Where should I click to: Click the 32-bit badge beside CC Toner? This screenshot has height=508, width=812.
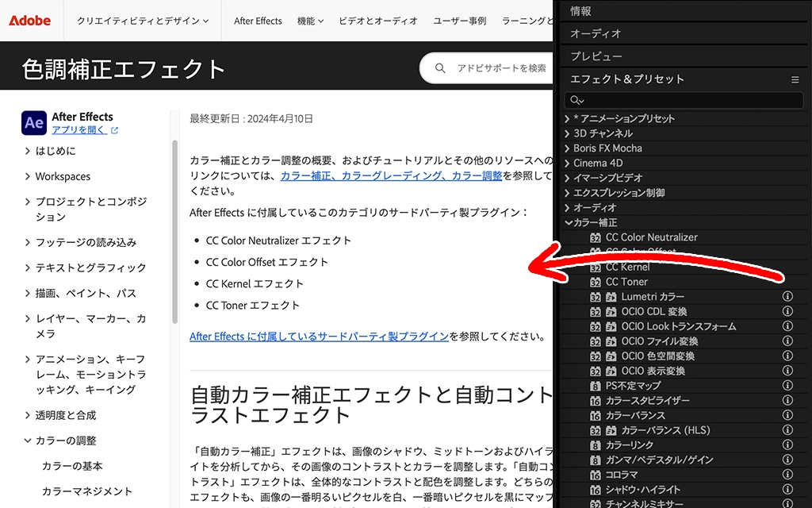click(x=596, y=282)
